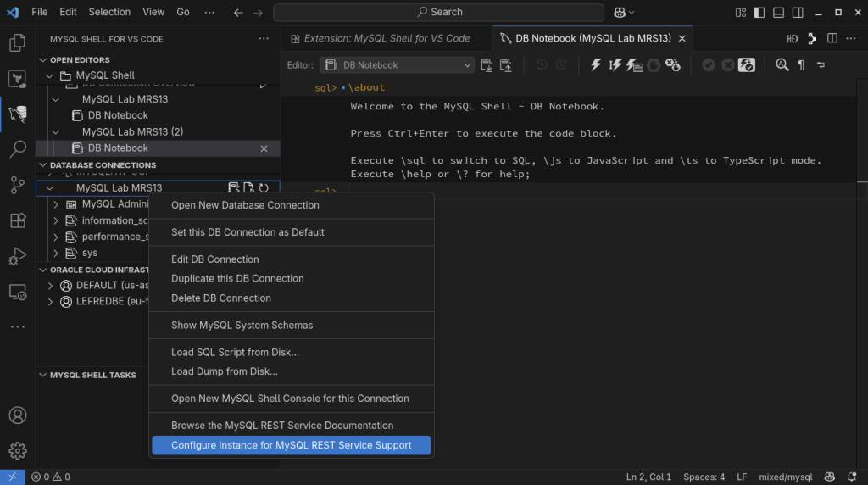Close the highlighted DB Notebook open editor
Viewport: 868px width, 485px height.
coord(264,148)
